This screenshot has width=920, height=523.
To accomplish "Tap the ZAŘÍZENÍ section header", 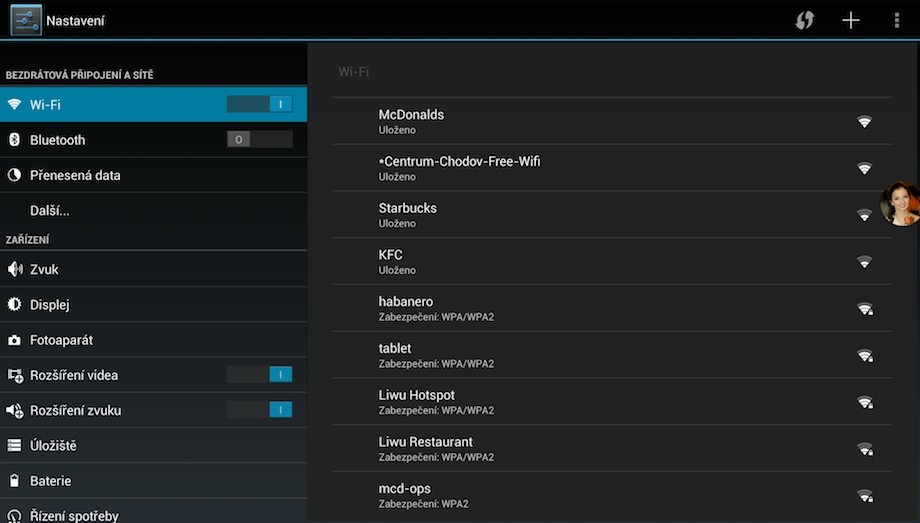I will click(28, 239).
